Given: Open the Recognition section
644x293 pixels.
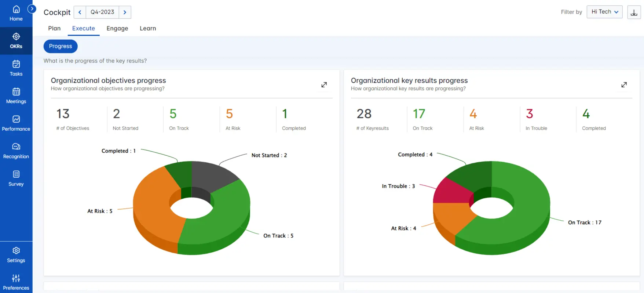Looking at the screenshot, I should pyautogui.click(x=16, y=151).
